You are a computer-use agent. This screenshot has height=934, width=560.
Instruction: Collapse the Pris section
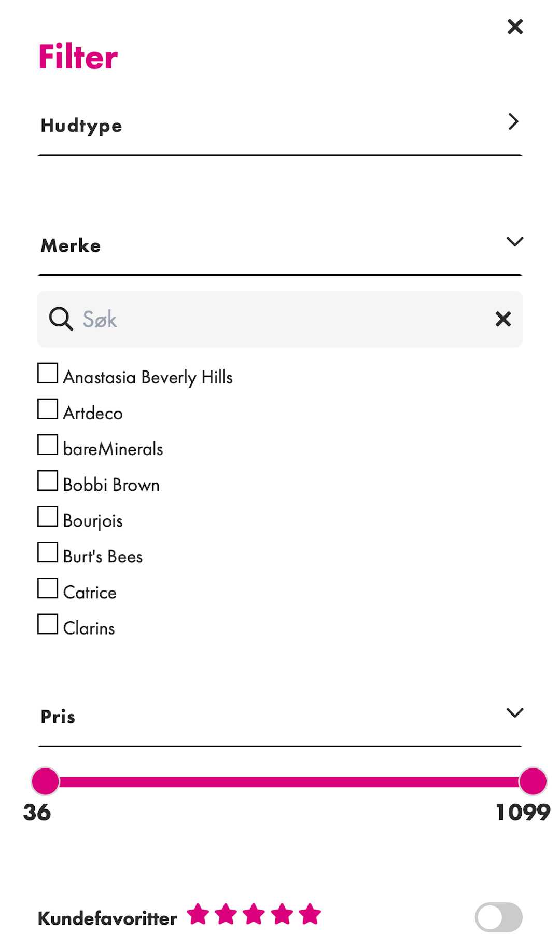click(x=514, y=713)
